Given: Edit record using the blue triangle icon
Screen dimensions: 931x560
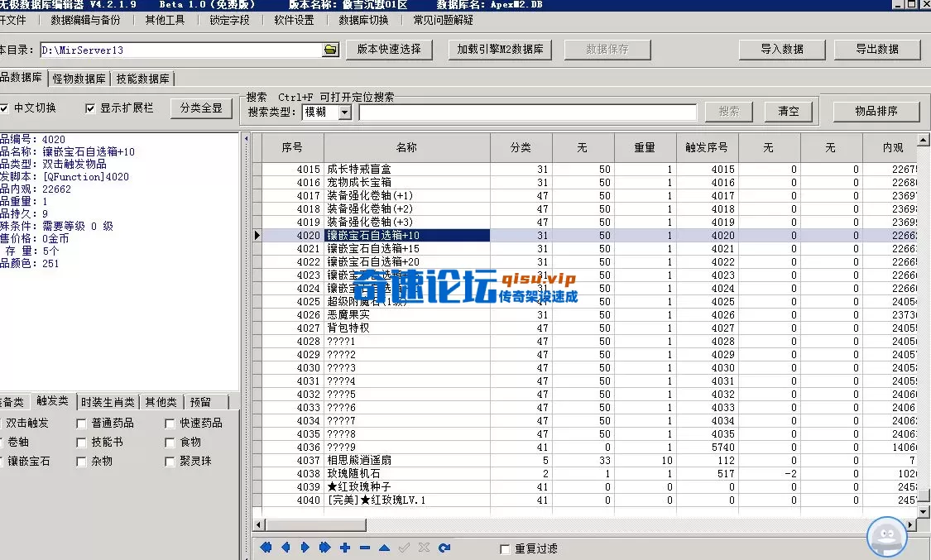Looking at the screenshot, I should 384,547.
